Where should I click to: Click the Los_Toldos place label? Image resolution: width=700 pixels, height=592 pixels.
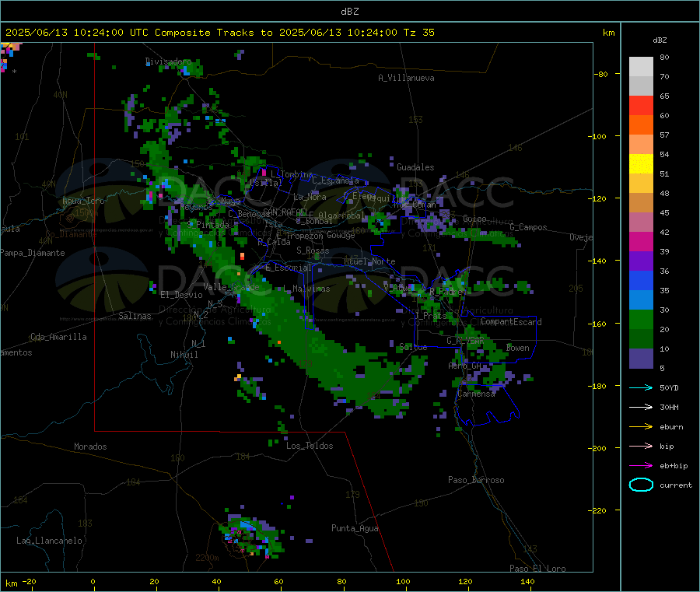tap(310, 446)
